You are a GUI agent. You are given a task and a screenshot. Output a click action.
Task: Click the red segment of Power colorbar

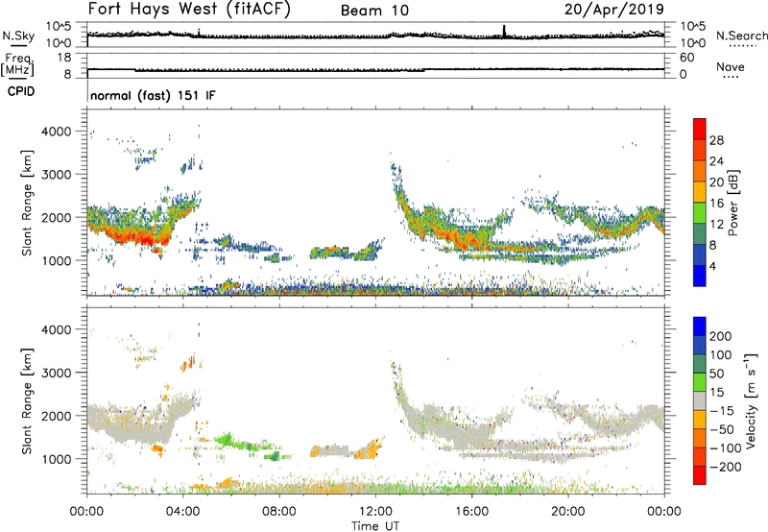(701, 130)
